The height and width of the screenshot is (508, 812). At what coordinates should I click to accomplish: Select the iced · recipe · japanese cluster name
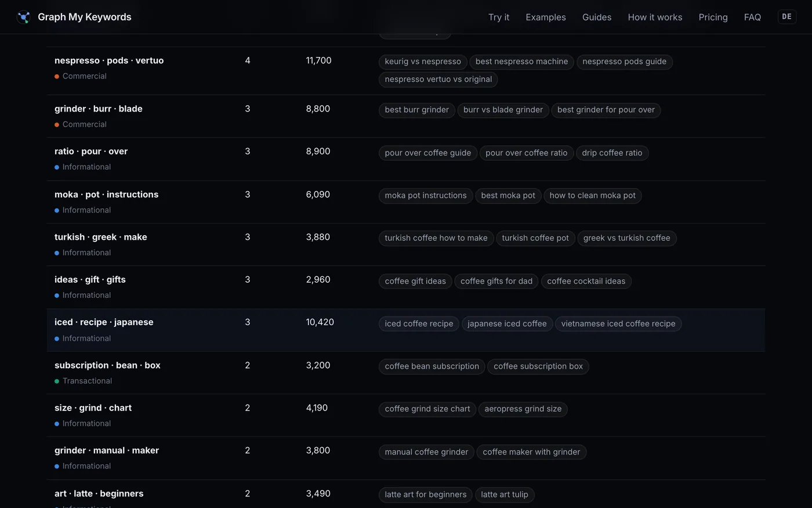point(104,322)
